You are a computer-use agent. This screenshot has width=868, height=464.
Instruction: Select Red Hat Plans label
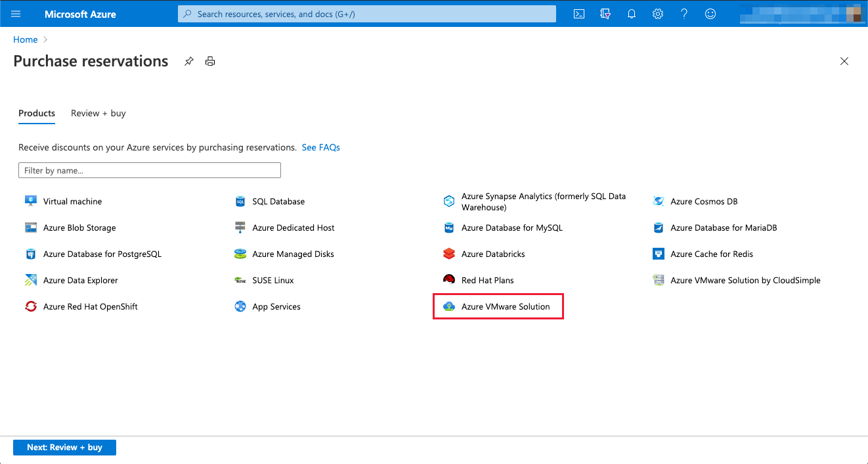(488, 280)
